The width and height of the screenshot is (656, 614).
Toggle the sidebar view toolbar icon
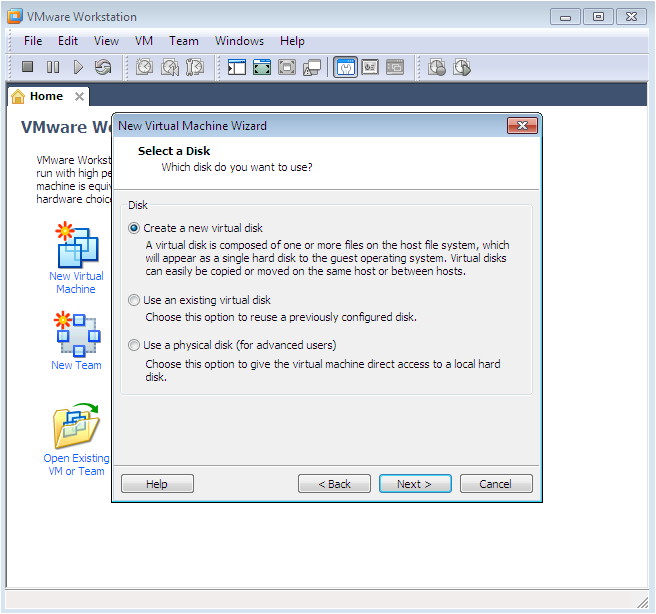click(x=237, y=67)
